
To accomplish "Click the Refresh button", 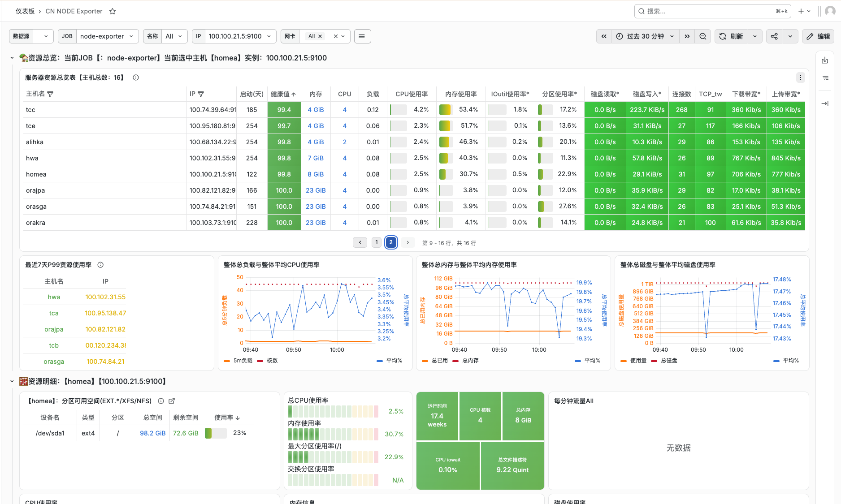I will tap(731, 36).
